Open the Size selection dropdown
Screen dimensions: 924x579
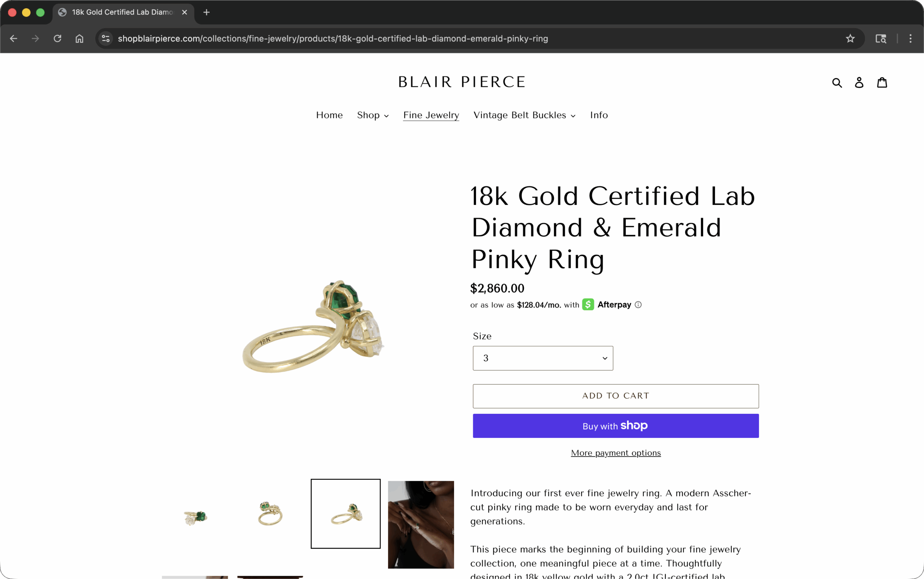point(542,358)
